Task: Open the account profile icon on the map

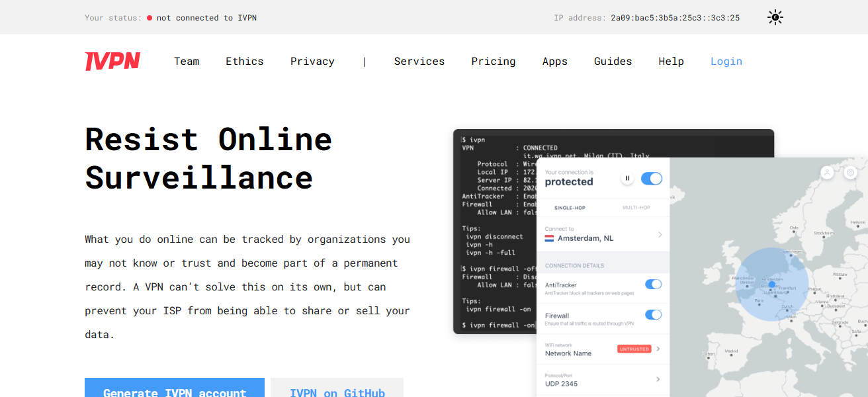Action: 827,172
